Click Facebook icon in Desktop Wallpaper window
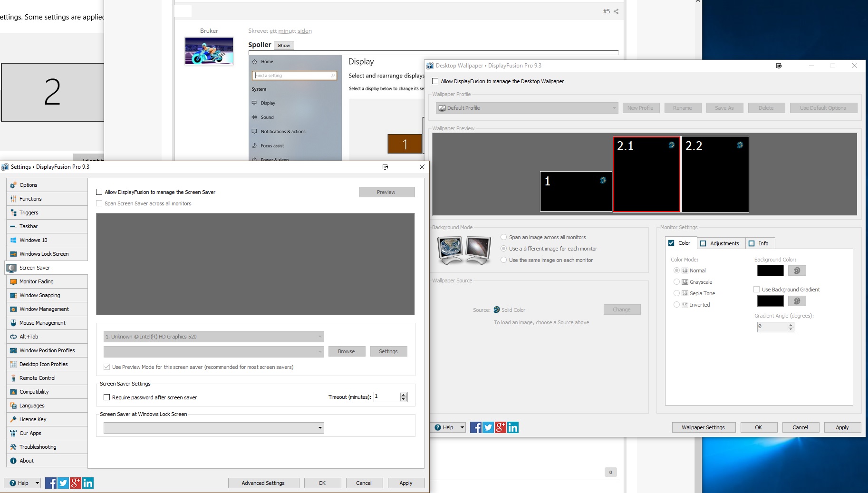The width and height of the screenshot is (868, 493). click(476, 427)
